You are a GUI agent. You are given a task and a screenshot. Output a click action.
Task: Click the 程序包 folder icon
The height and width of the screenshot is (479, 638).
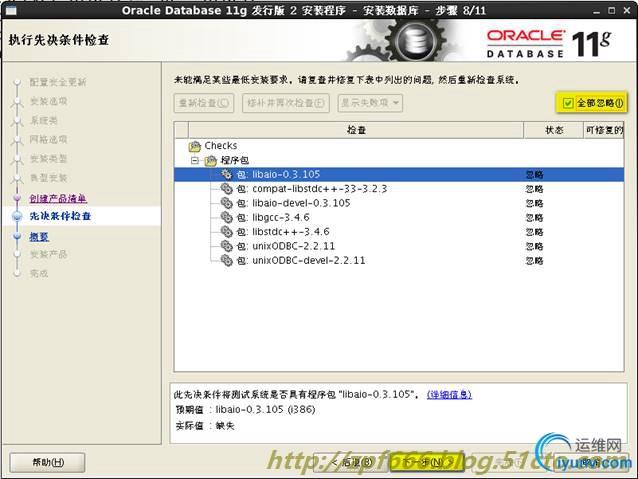pos(210,161)
